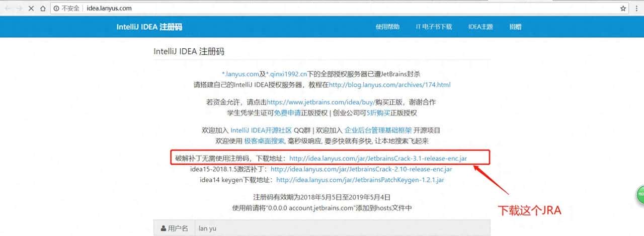
Task: Go back with the browser back arrow
Action: tap(7, 9)
